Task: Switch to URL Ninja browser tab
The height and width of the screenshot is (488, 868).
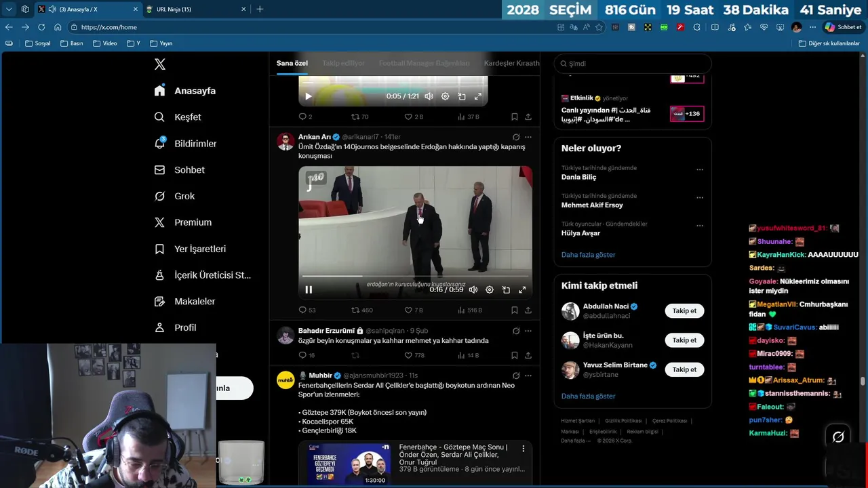Action: point(197,9)
